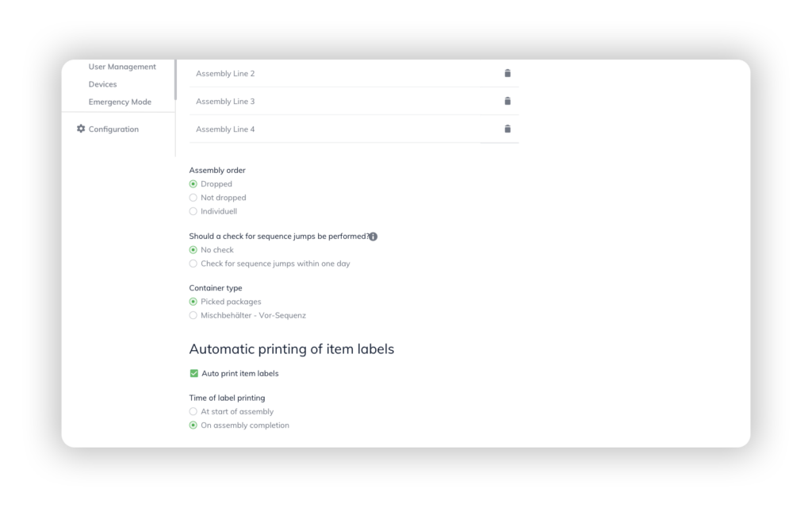Open Emergency Mode sidebar item
Viewport: 812px width, 508px height.
pos(120,102)
